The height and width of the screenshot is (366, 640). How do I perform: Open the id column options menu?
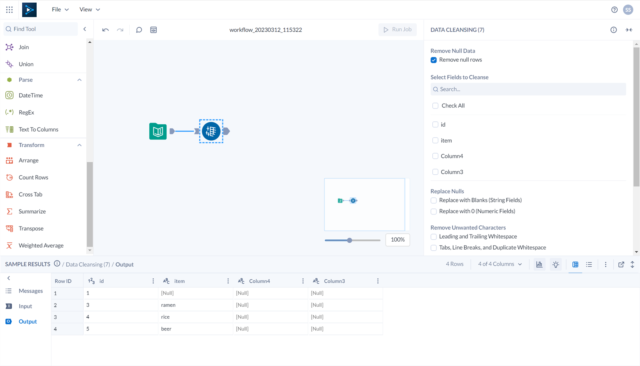(x=153, y=281)
